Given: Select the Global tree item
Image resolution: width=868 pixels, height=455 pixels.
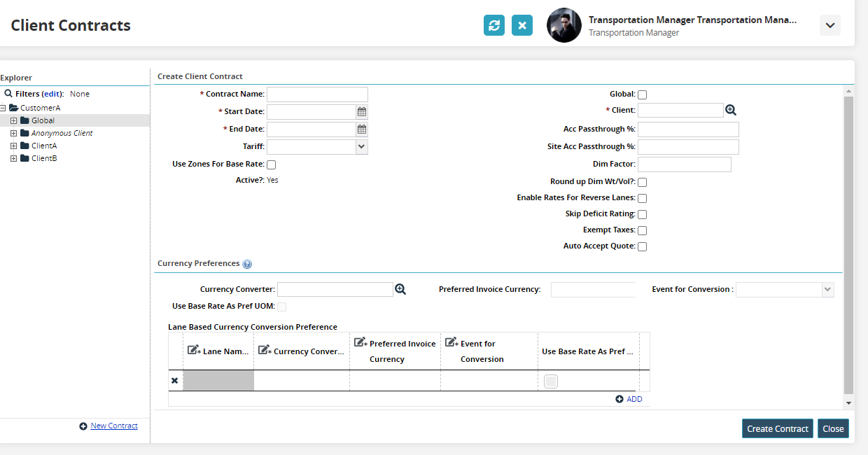Looking at the screenshot, I should 43,120.
